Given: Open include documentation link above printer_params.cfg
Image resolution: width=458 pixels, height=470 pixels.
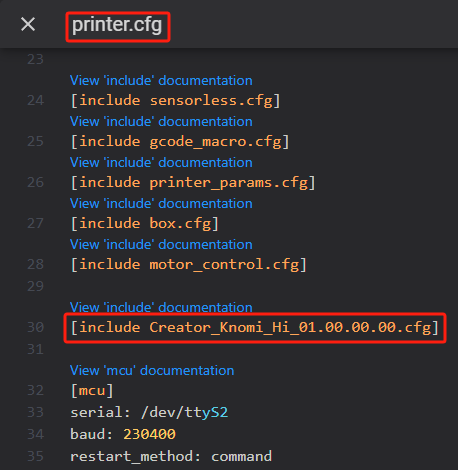Looking at the screenshot, I should click(161, 162).
